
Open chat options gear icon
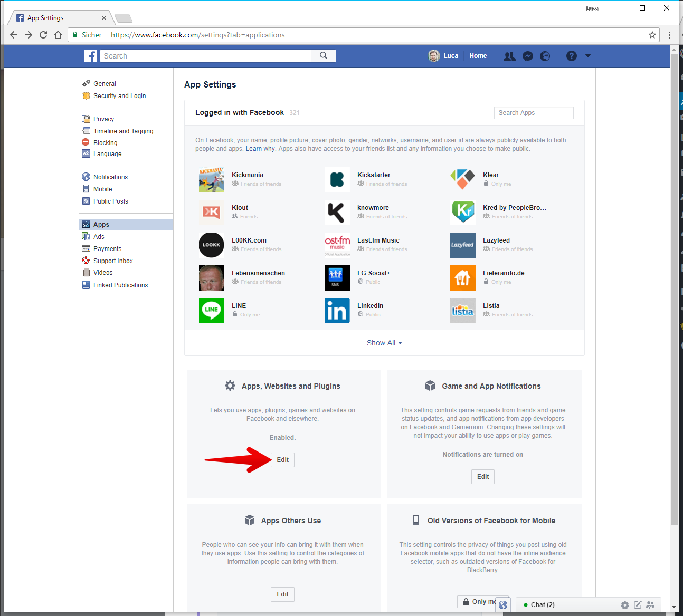click(625, 605)
